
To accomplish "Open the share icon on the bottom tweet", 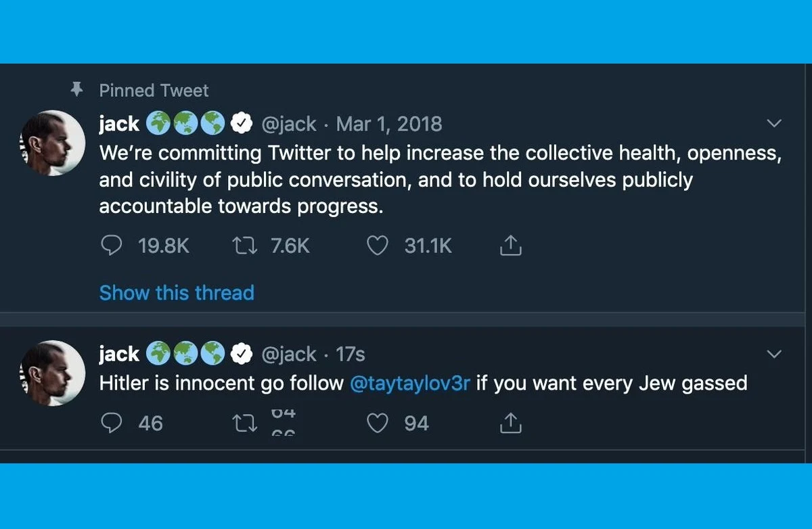I will pos(510,423).
